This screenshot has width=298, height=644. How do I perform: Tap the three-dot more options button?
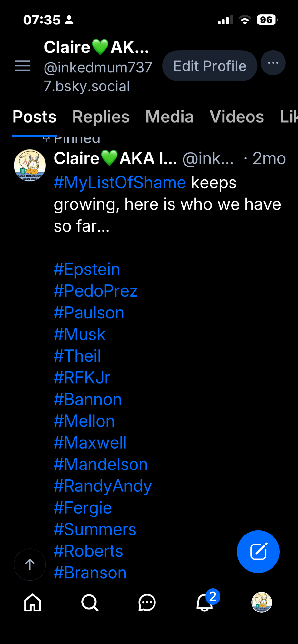(273, 63)
